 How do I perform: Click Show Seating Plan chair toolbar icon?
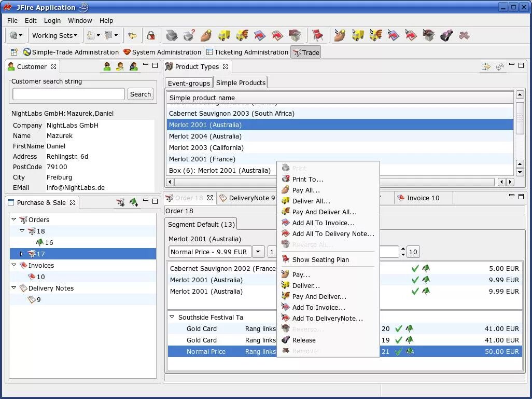pyautogui.click(x=317, y=35)
